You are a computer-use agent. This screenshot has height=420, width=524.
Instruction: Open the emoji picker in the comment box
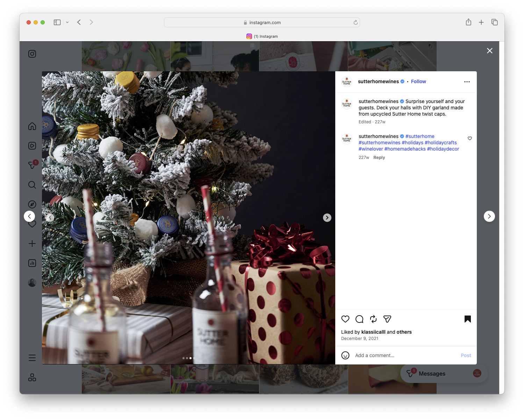point(345,355)
